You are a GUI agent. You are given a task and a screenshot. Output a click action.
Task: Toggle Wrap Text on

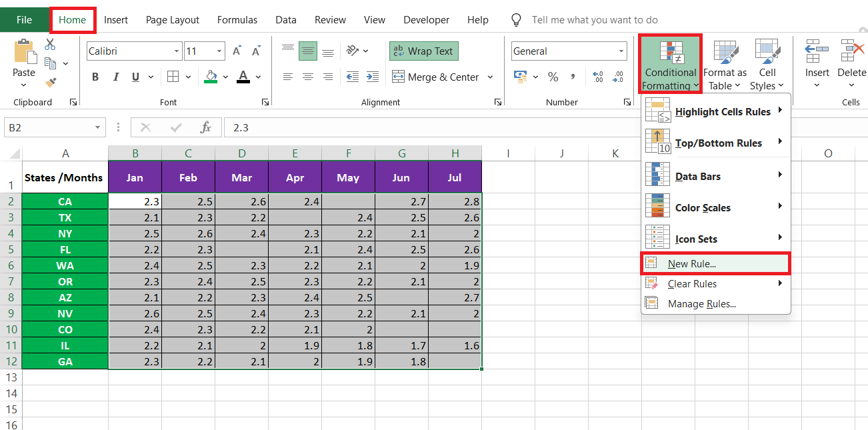pos(424,51)
